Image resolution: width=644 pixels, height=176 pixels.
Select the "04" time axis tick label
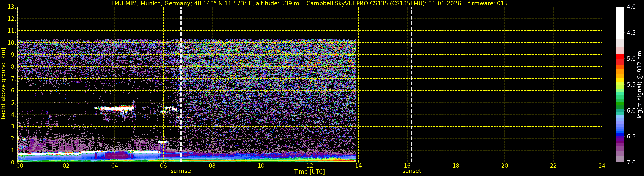click(x=115, y=166)
